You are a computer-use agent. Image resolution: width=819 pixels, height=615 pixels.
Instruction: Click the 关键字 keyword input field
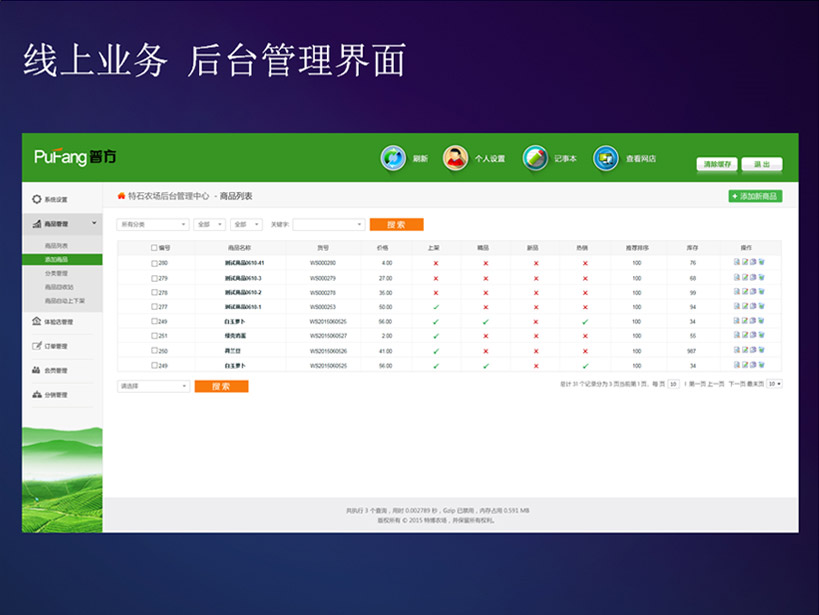[x=328, y=225]
